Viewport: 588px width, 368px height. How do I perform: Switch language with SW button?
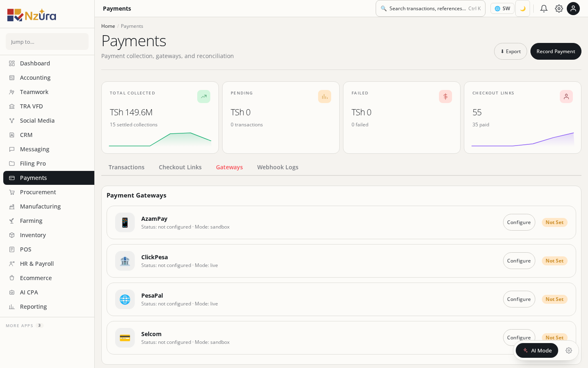coord(502,9)
